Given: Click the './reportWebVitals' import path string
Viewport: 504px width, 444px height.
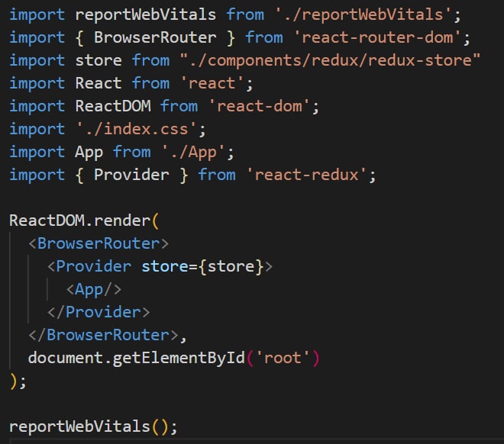Looking at the screenshot, I should 364,14.
